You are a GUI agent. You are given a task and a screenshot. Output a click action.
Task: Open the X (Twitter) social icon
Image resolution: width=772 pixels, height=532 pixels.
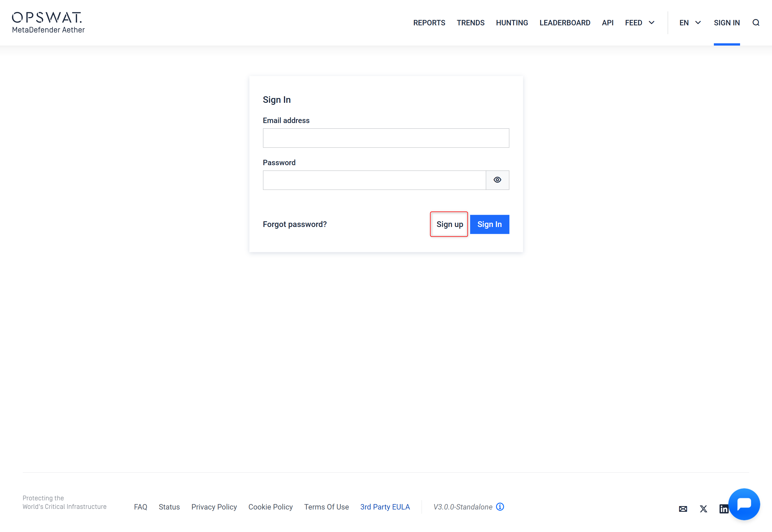point(703,509)
